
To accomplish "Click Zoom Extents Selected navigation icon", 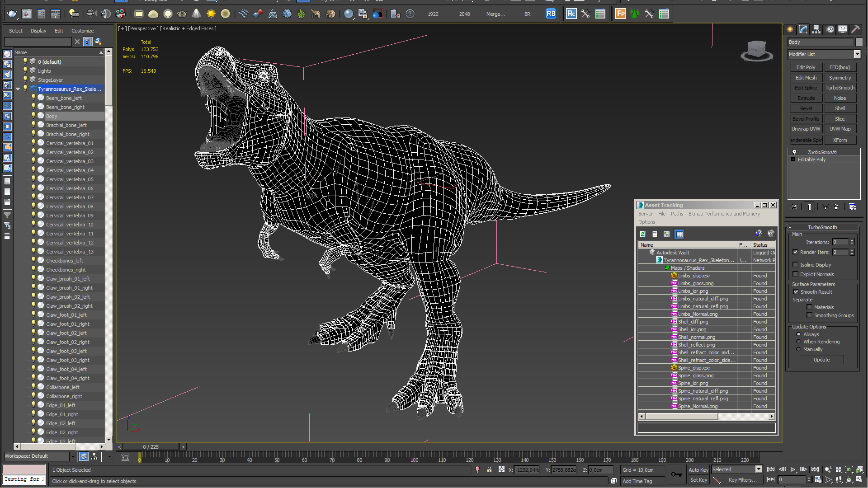I will pyautogui.click(x=849, y=470).
